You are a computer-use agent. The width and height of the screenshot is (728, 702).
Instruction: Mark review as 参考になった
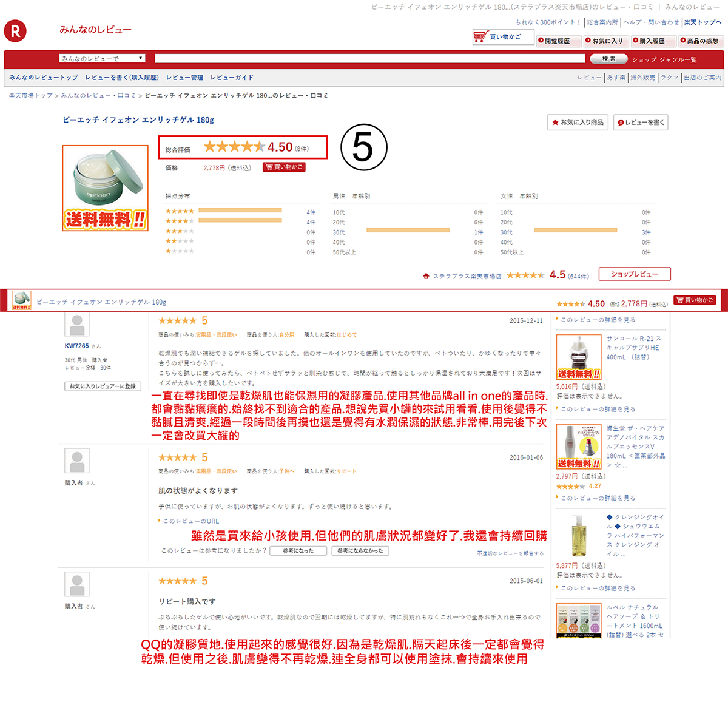point(298,551)
